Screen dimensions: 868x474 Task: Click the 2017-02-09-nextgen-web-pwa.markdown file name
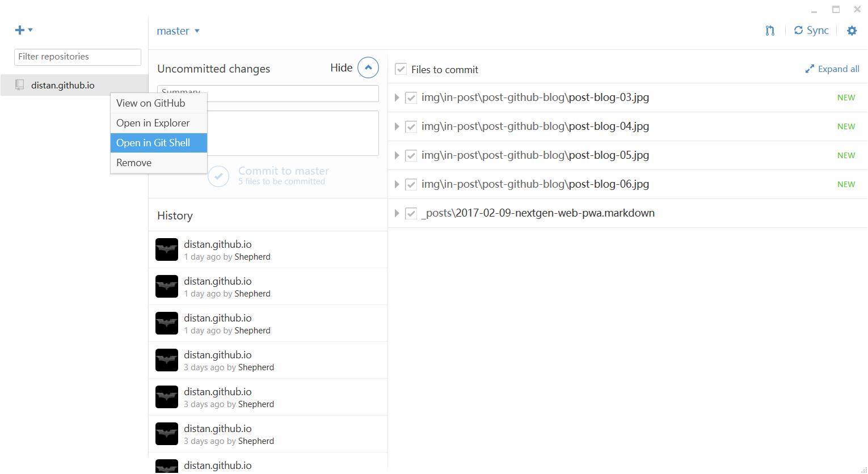click(x=538, y=213)
